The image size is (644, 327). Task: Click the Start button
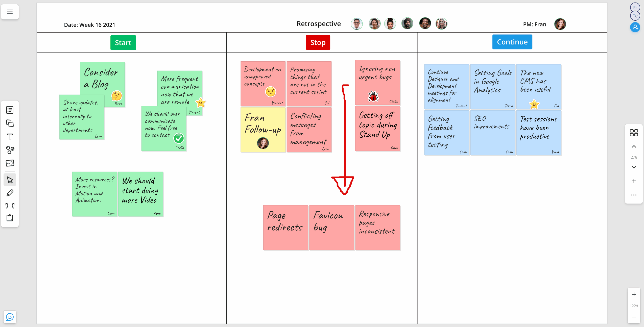[124, 42]
